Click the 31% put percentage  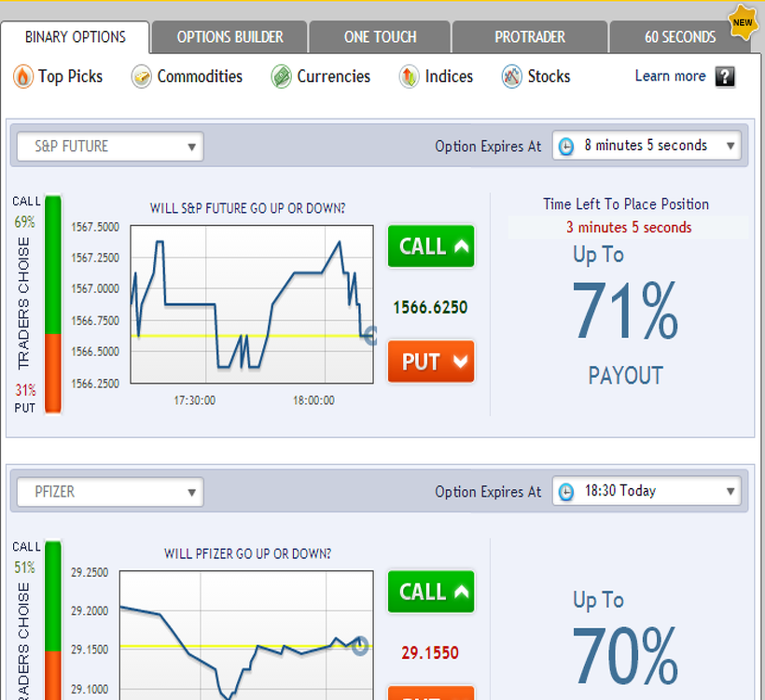pyautogui.click(x=25, y=390)
